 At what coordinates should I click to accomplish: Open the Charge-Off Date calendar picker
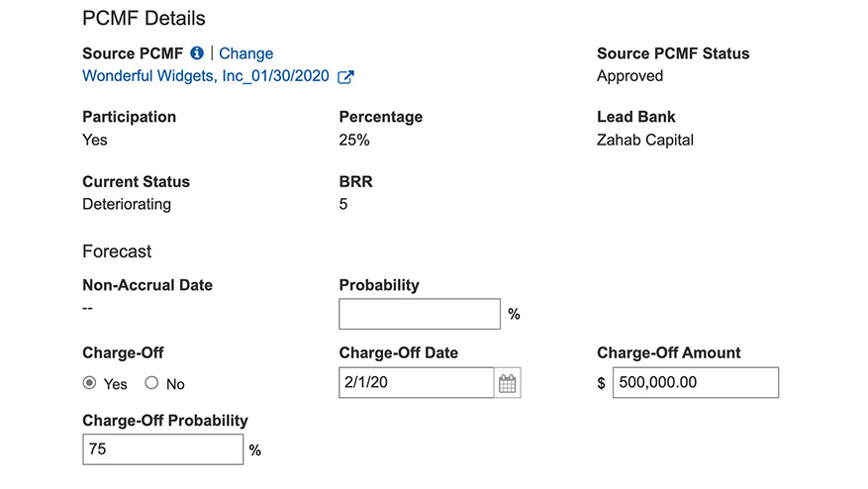(x=508, y=383)
